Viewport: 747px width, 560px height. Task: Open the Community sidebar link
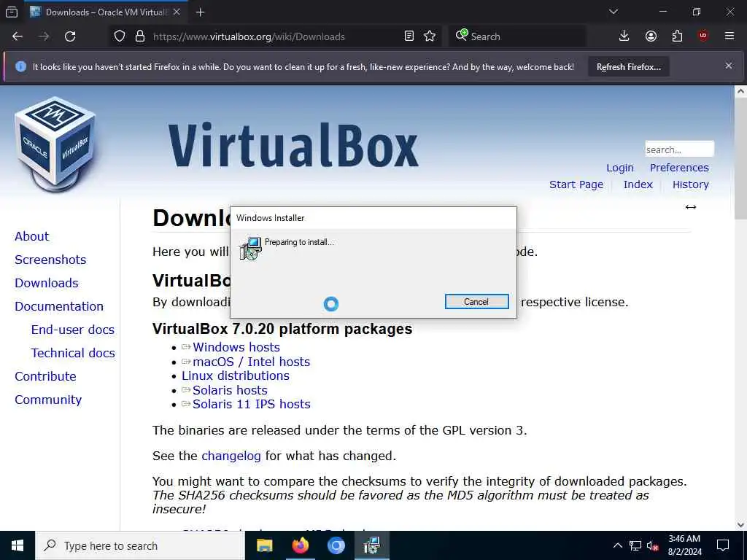48,400
